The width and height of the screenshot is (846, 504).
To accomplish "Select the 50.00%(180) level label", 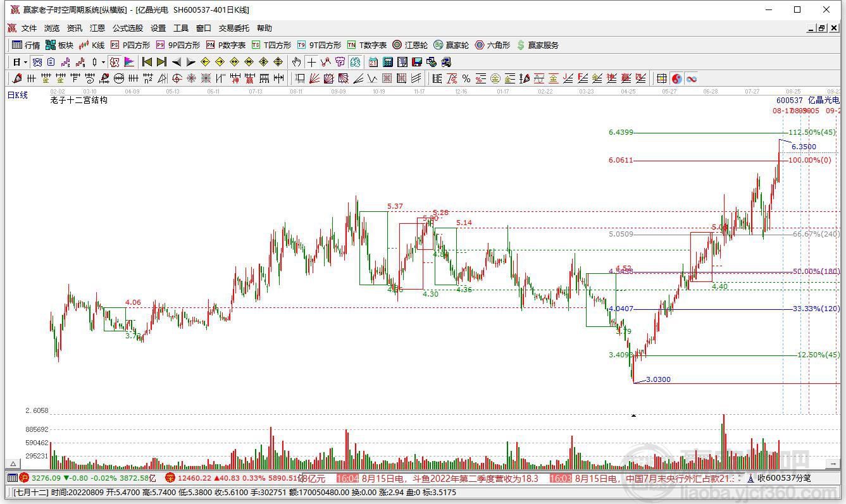I will [816, 272].
